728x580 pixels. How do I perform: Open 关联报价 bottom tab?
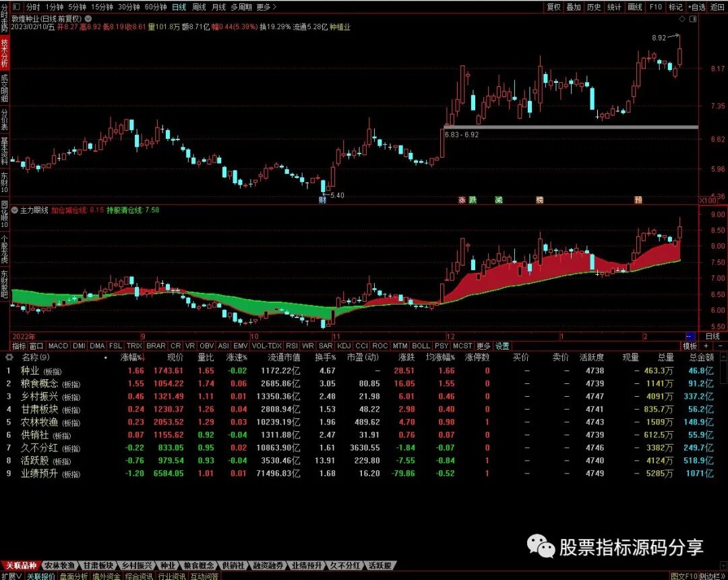point(41,576)
